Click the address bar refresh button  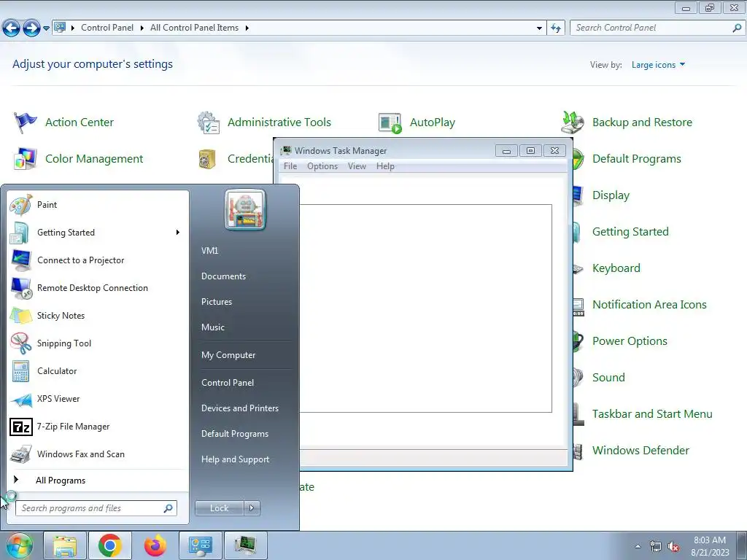(555, 28)
